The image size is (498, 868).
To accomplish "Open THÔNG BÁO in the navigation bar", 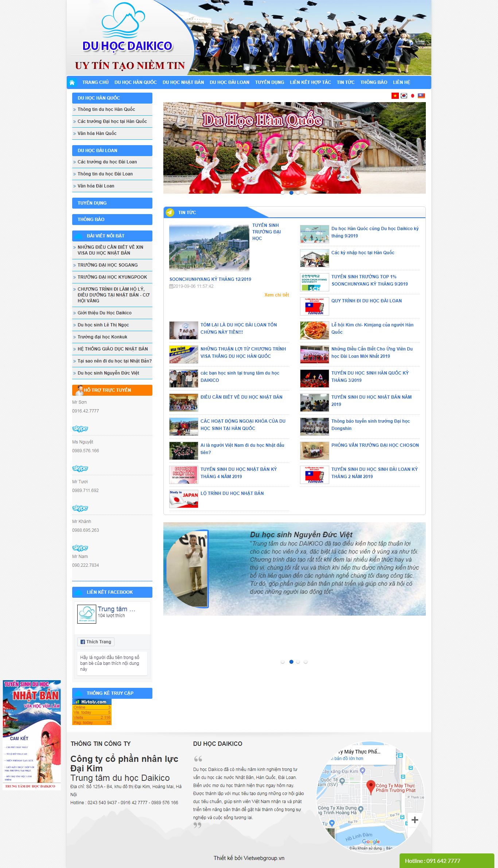I will point(374,82).
